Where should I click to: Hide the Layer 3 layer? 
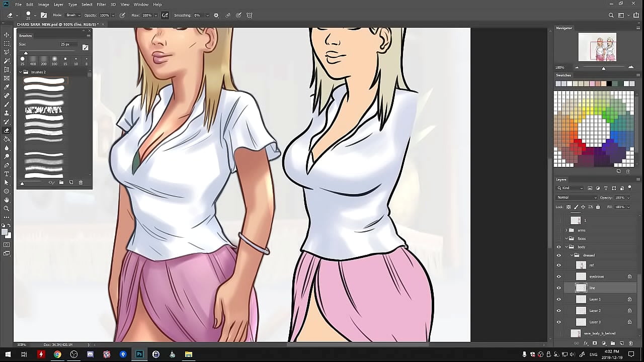(x=558, y=322)
